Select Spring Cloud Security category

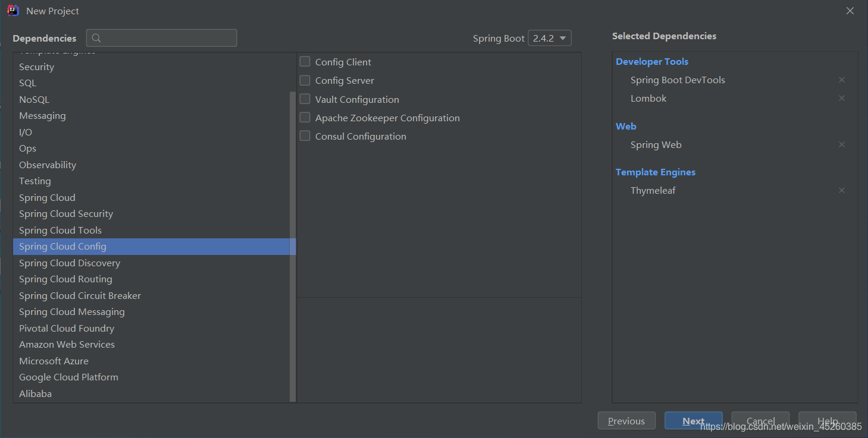(151, 214)
